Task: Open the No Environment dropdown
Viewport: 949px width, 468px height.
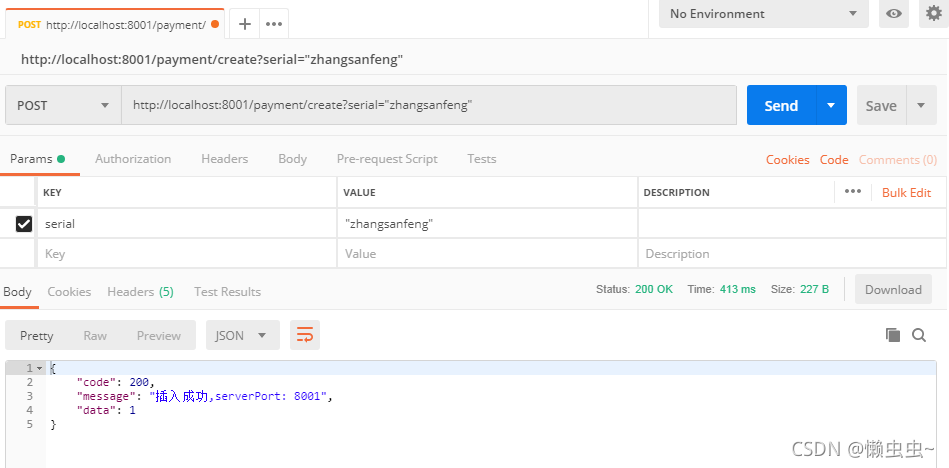Action: click(x=764, y=14)
